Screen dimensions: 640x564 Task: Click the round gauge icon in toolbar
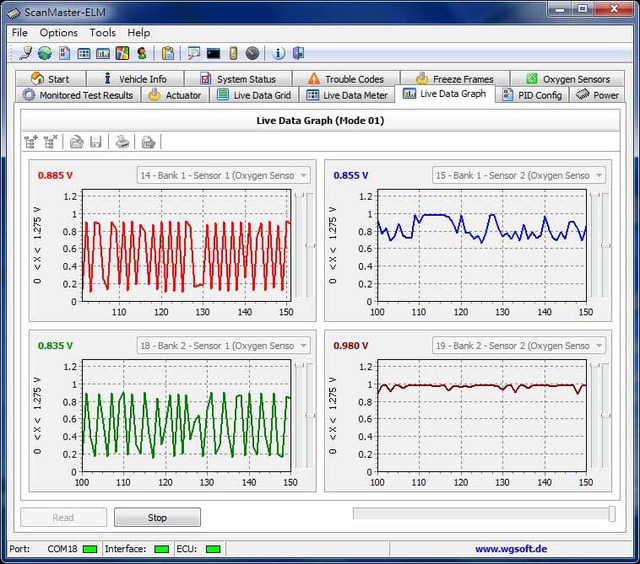point(252,53)
